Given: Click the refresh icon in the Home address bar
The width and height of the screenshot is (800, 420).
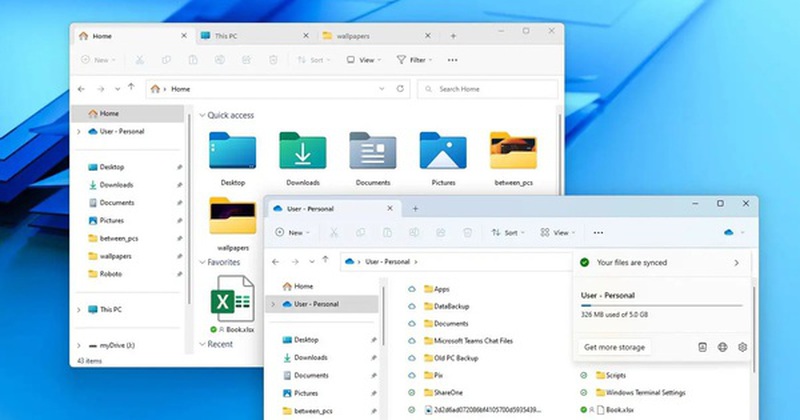Looking at the screenshot, I should [397, 89].
